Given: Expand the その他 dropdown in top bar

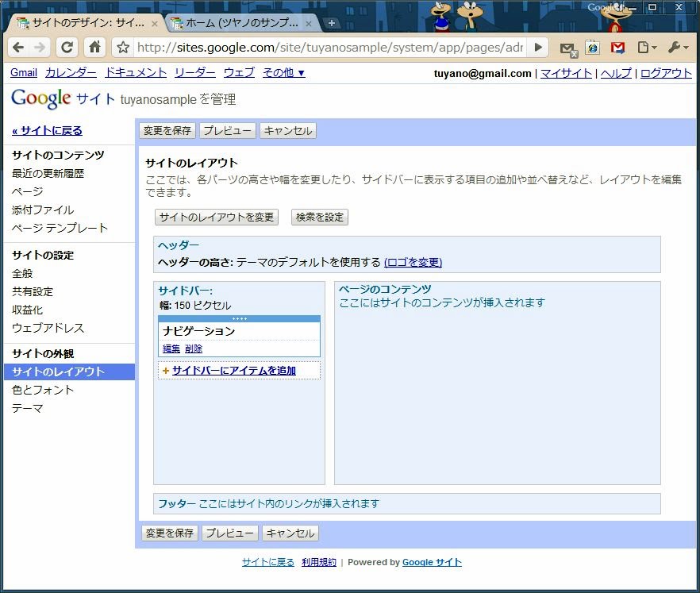Looking at the screenshot, I should pos(283,72).
